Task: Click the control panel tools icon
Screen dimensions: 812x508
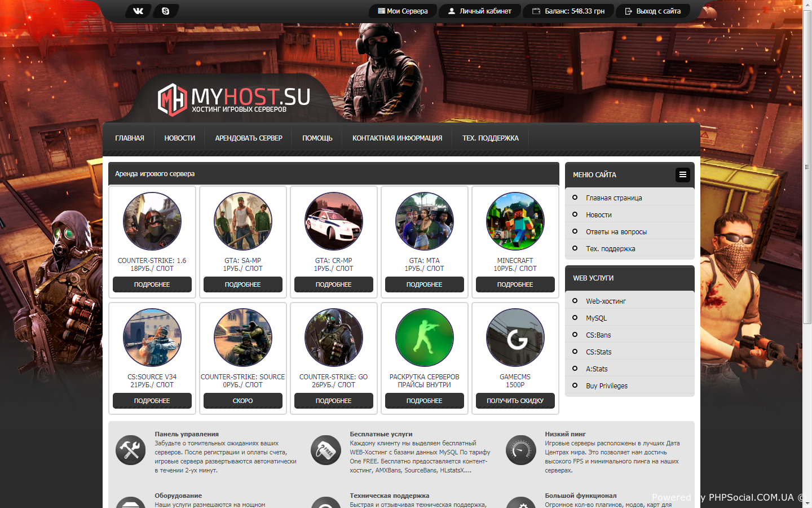Action: pyautogui.click(x=130, y=450)
